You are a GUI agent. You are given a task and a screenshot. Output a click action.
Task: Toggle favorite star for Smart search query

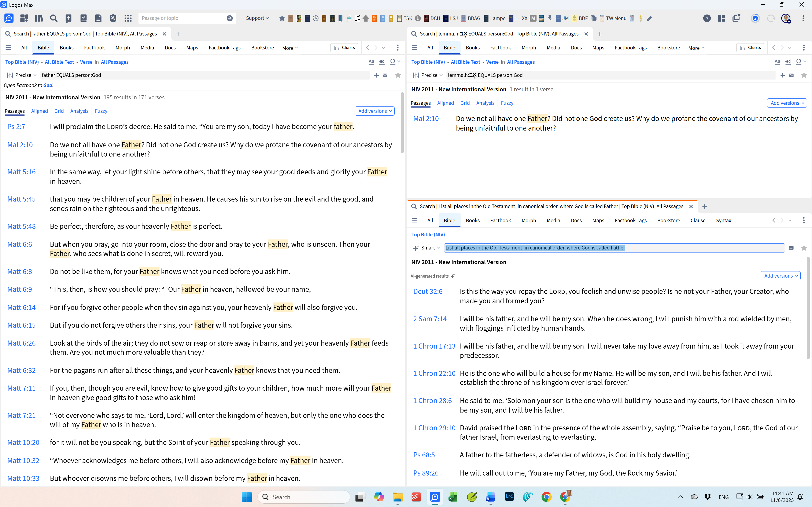804,248
